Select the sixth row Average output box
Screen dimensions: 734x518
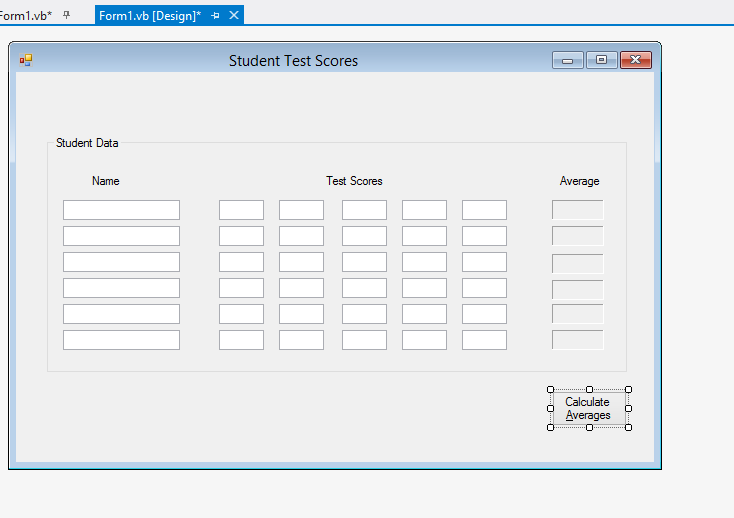[578, 340]
